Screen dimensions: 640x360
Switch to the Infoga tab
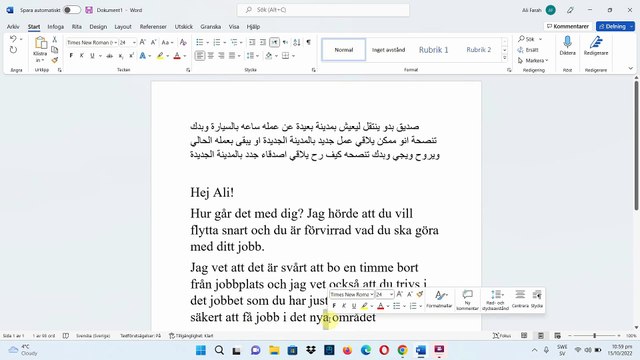(56, 27)
